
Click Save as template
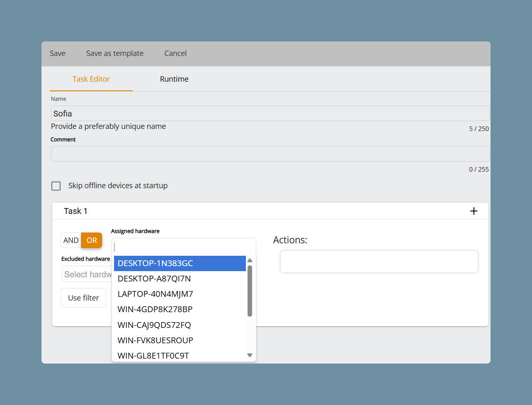coord(115,53)
